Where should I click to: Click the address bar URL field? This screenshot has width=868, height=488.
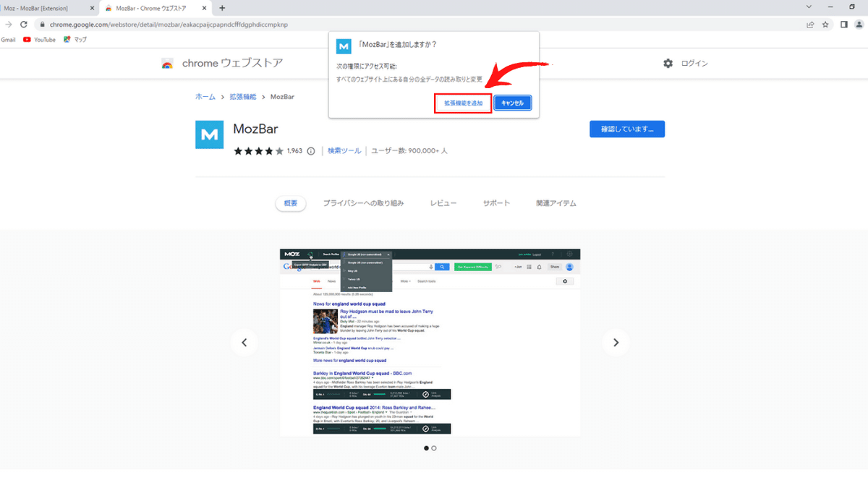420,25
